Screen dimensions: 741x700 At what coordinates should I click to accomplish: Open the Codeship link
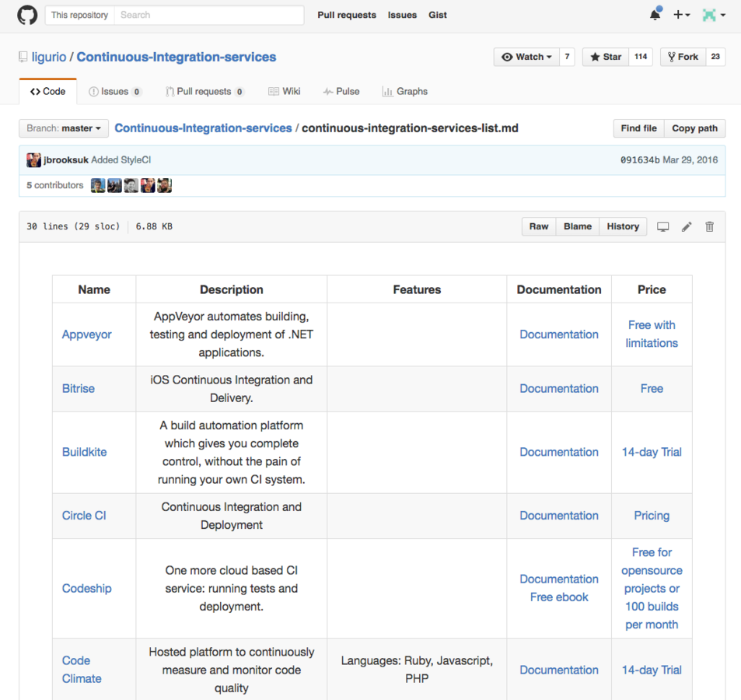pyautogui.click(x=87, y=589)
